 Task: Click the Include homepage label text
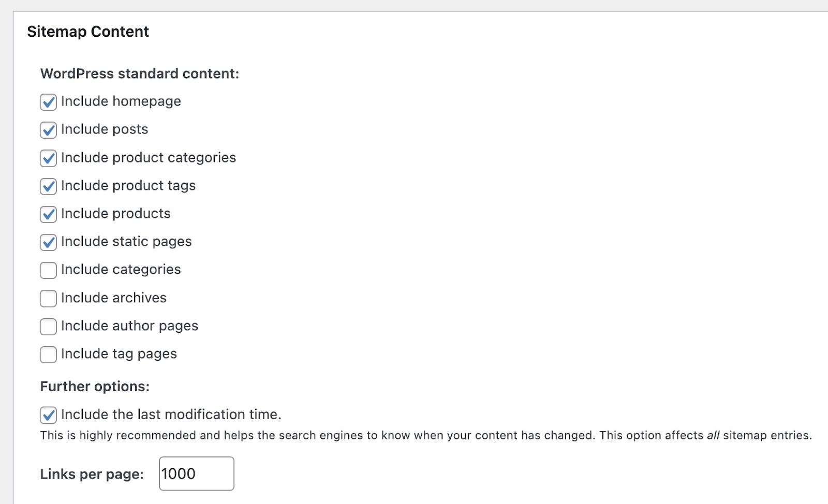click(121, 101)
